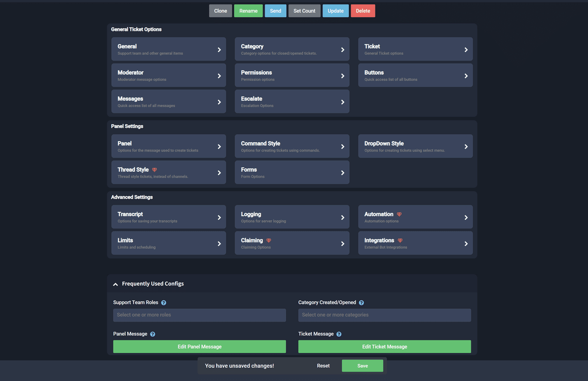Click the premium badge on Thread Style
588x381 pixels.
[154, 169]
